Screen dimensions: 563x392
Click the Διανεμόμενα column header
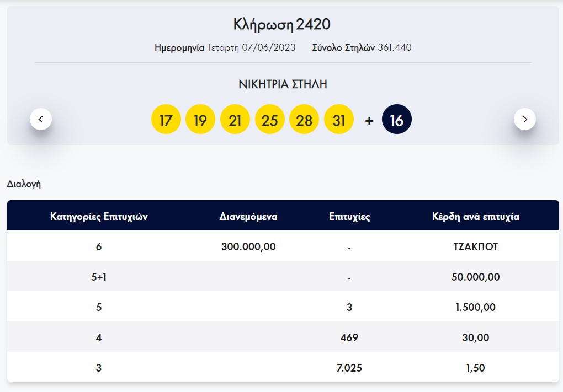click(x=248, y=217)
